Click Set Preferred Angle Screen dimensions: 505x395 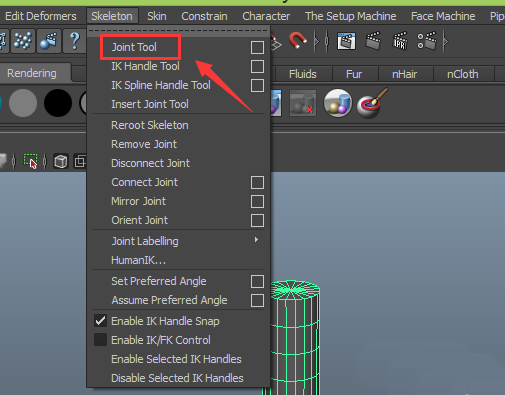159,281
